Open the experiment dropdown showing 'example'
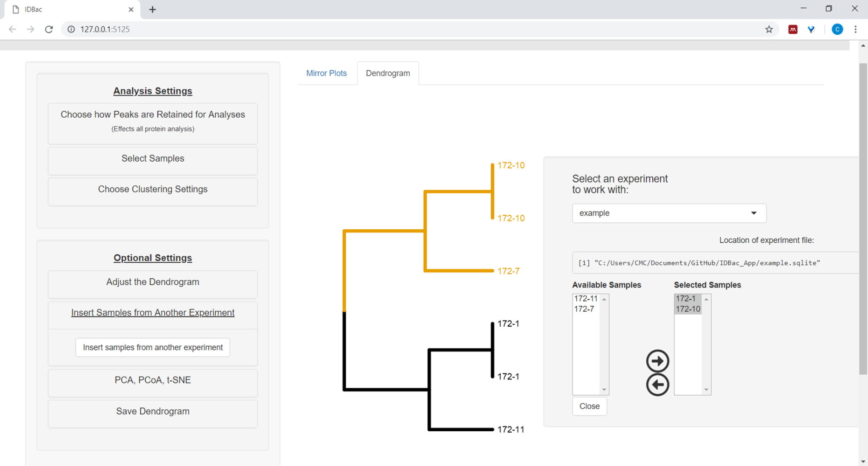This screenshot has width=868, height=466. [x=669, y=213]
